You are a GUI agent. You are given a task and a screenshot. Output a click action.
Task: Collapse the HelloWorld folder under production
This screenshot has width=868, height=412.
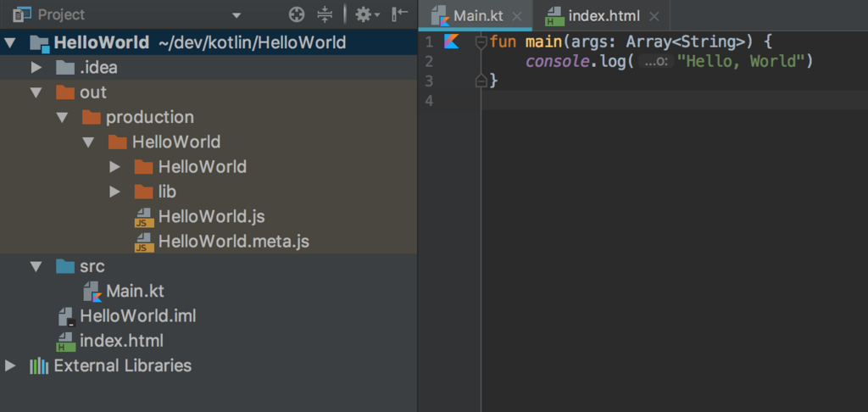click(x=88, y=142)
